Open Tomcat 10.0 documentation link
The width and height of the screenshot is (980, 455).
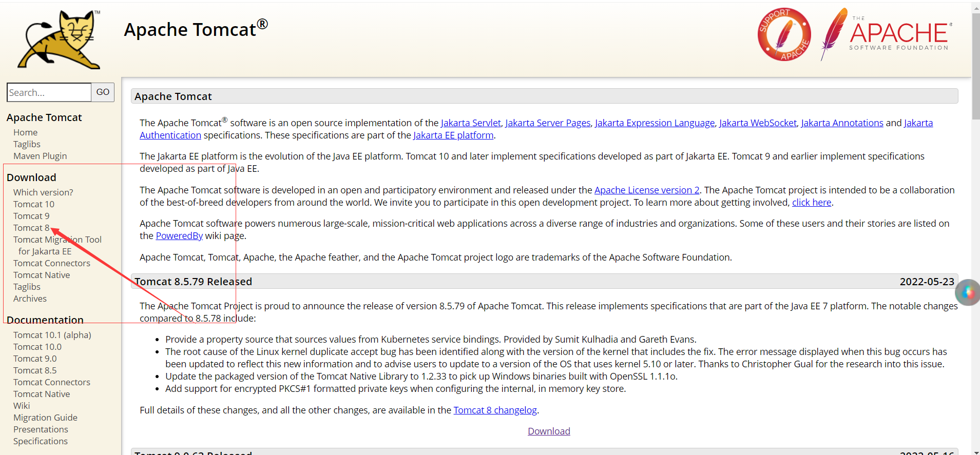point(37,347)
